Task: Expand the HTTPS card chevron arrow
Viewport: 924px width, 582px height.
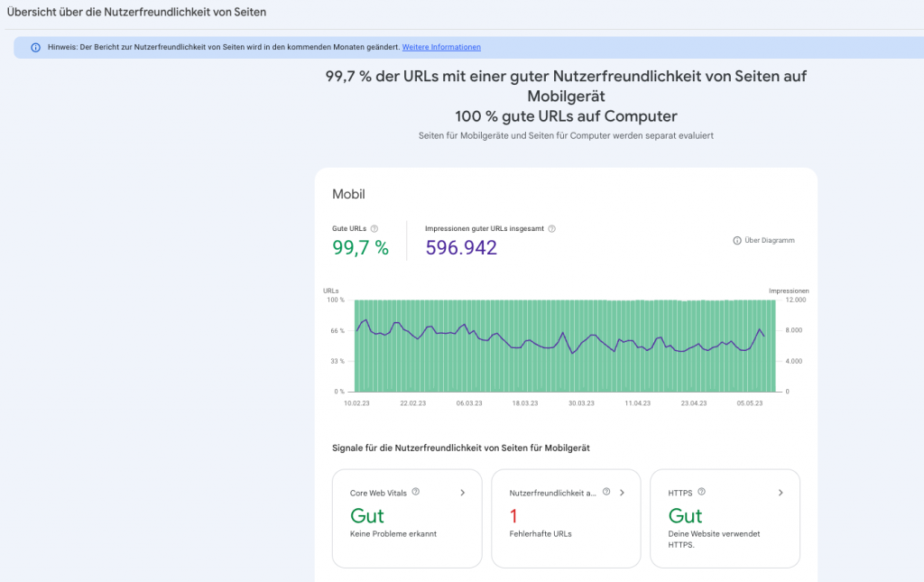Action: click(781, 493)
